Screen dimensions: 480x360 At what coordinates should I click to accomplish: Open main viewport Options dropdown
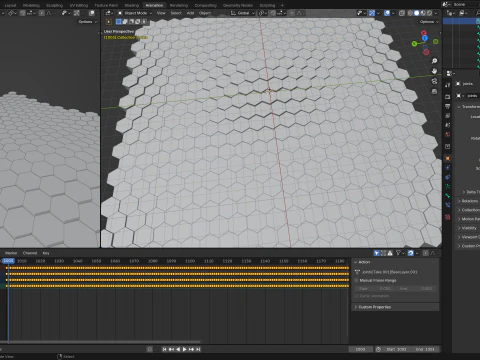coord(429,22)
